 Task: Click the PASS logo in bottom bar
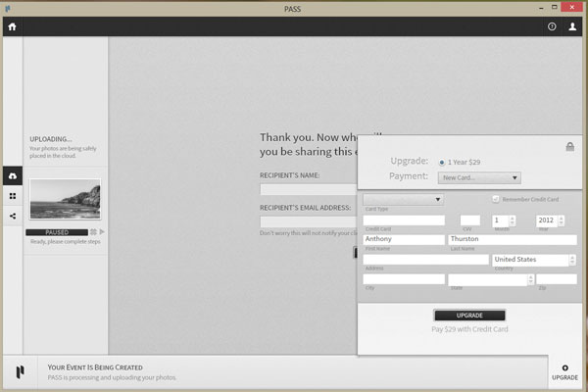click(20, 371)
